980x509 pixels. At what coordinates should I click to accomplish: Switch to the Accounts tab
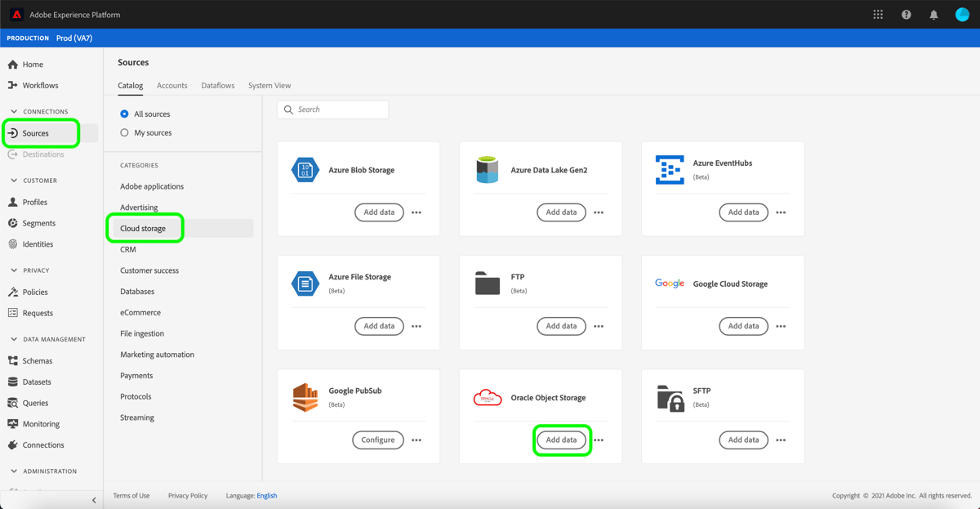pos(171,85)
